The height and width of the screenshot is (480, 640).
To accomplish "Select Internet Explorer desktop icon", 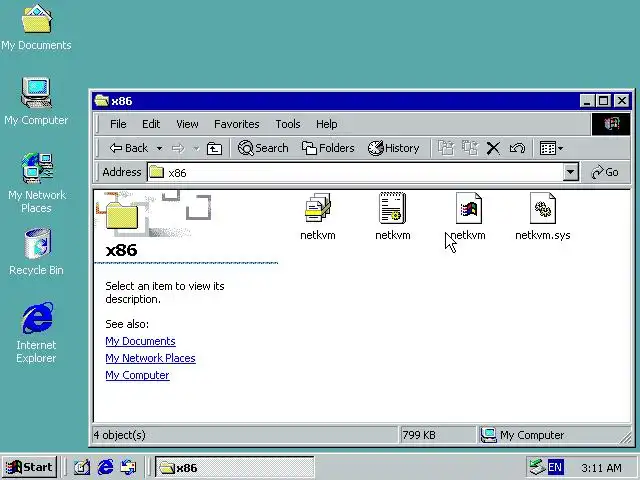I will click(x=36, y=332).
